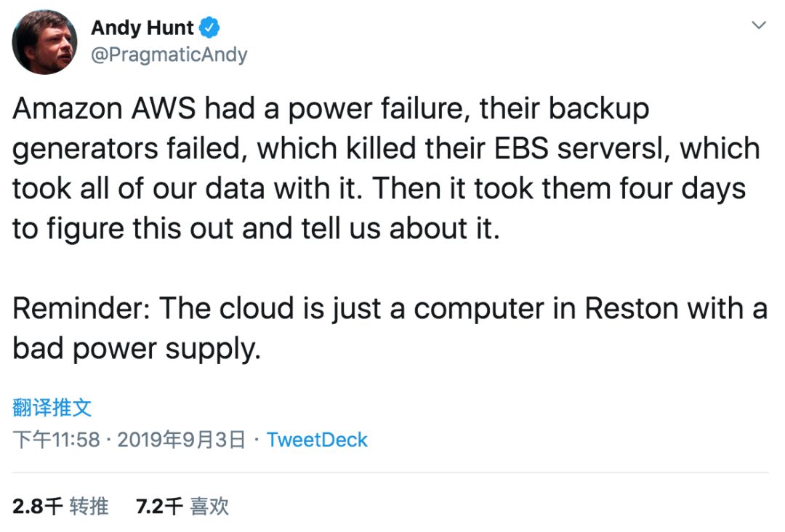Open the Andy Hunt display name
Image resolution: width=785 pixels, height=532 pixels.
(x=142, y=28)
